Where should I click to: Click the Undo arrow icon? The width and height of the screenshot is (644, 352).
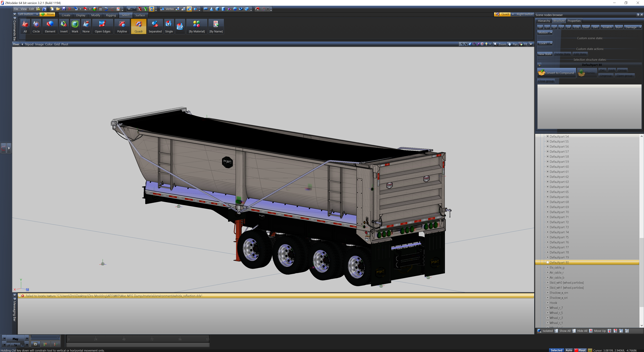(106, 9)
